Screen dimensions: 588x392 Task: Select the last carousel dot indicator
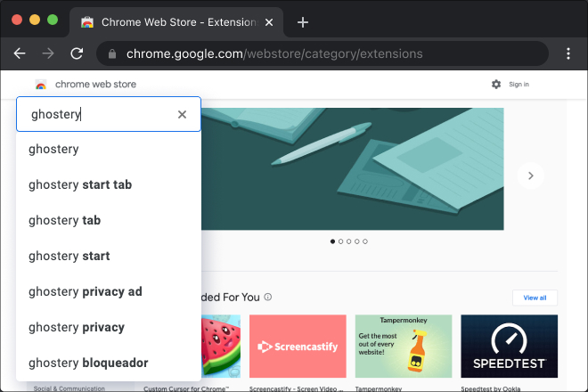coord(365,241)
